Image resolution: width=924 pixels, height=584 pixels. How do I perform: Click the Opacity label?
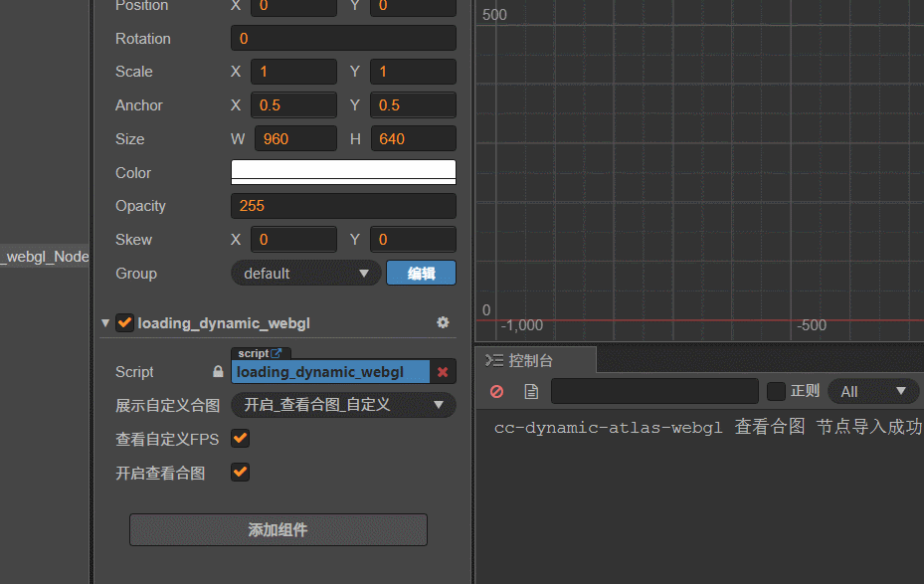click(x=140, y=206)
